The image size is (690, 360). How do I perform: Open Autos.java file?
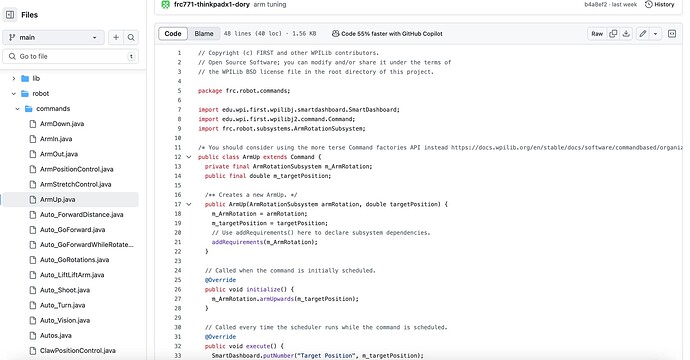55,336
